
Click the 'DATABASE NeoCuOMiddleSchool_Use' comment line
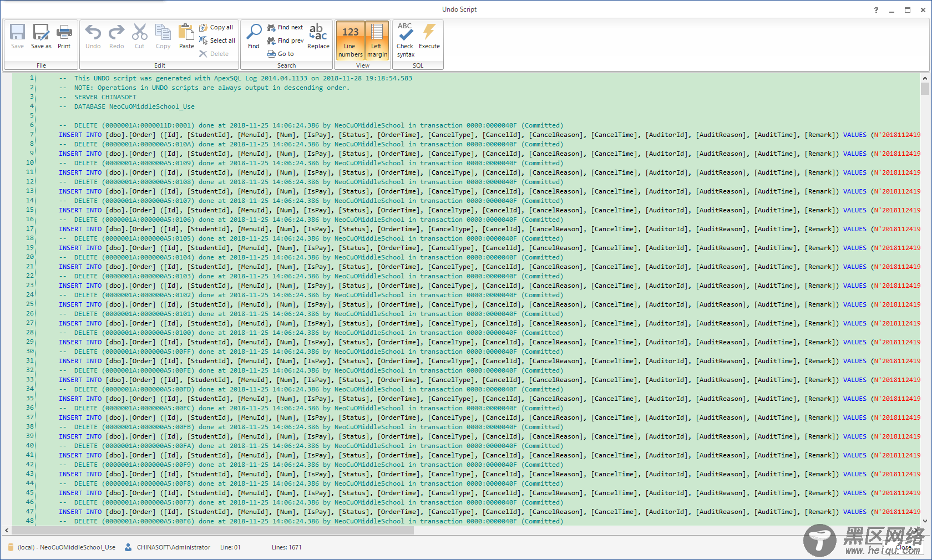click(x=127, y=106)
